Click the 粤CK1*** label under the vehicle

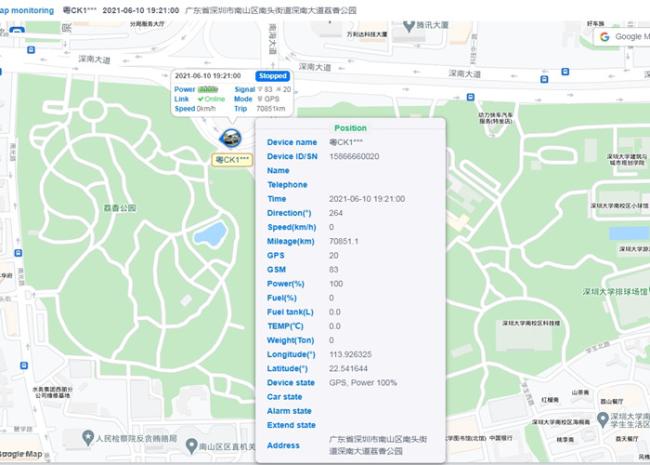click(232, 159)
